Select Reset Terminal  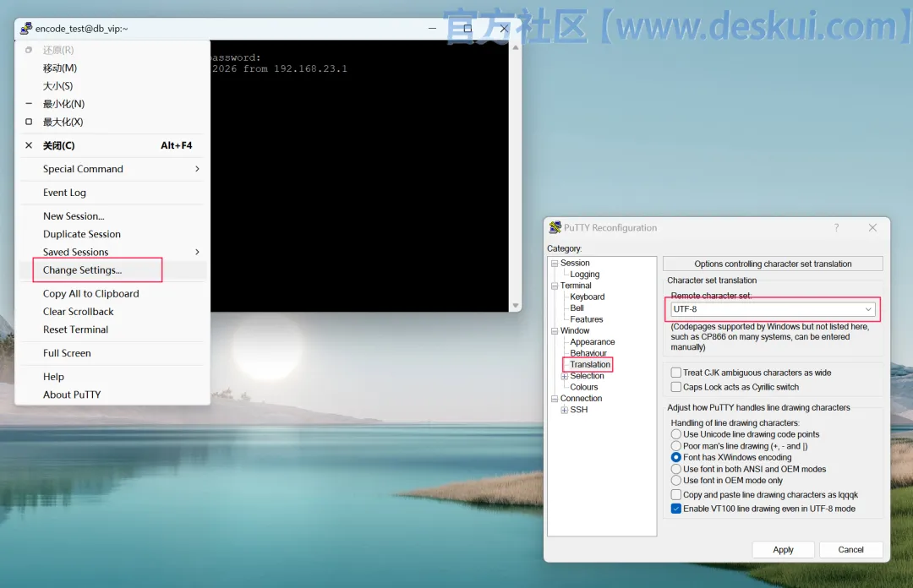pos(113,329)
